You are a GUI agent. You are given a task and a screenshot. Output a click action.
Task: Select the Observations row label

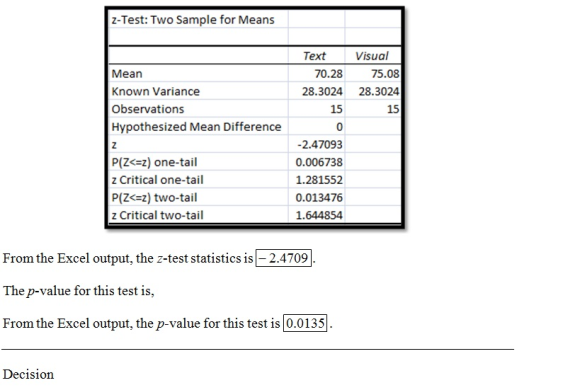coord(148,109)
